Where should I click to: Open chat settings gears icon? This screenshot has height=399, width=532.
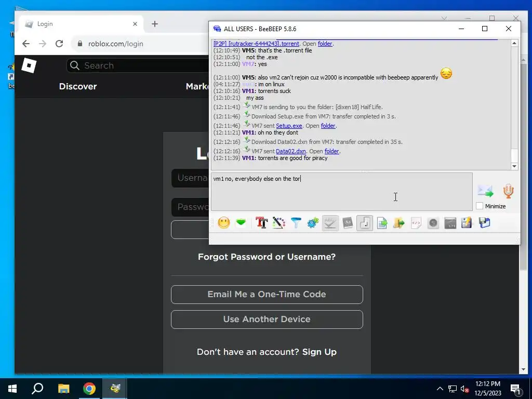click(313, 223)
